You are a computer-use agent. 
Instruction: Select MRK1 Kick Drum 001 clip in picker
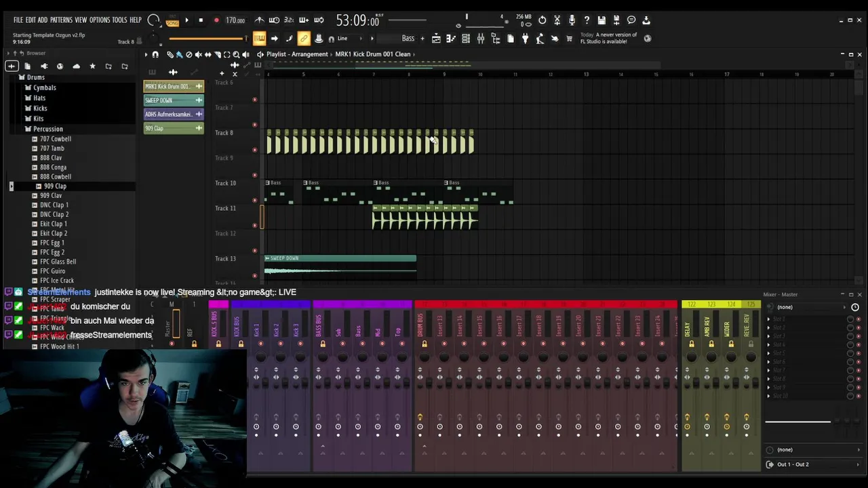point(174,86)
